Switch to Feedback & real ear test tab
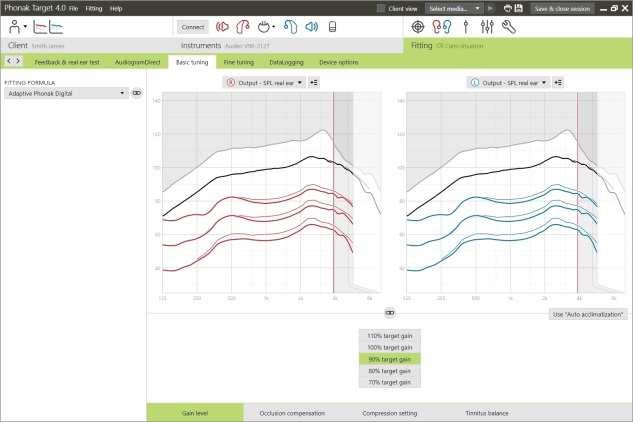This screenshot has height=422, width=633. (x=67, y=62)
